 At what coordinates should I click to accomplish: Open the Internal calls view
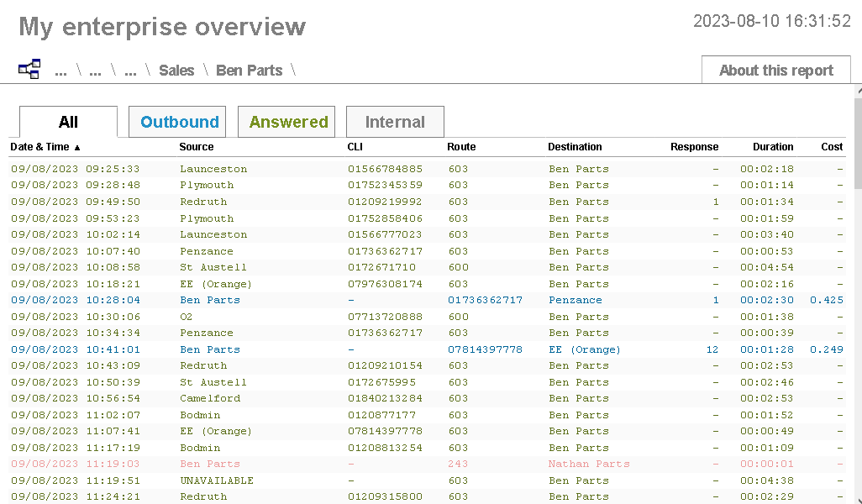[x=395, y=121]
